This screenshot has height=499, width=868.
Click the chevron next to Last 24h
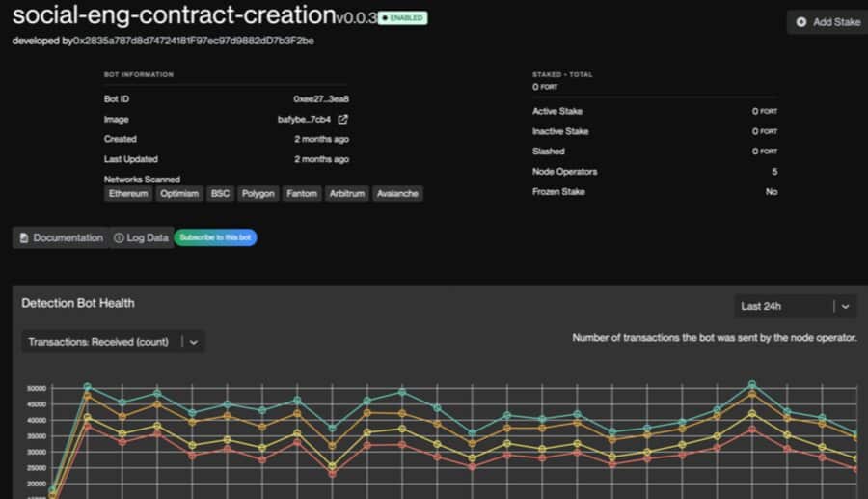pos(845,306)
